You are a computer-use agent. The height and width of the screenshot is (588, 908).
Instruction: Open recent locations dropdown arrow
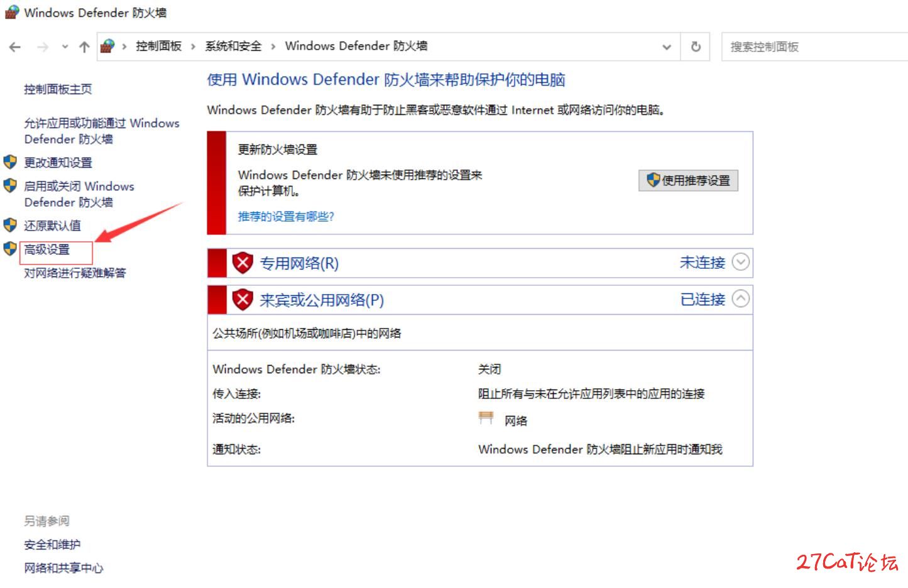point(65,47)
